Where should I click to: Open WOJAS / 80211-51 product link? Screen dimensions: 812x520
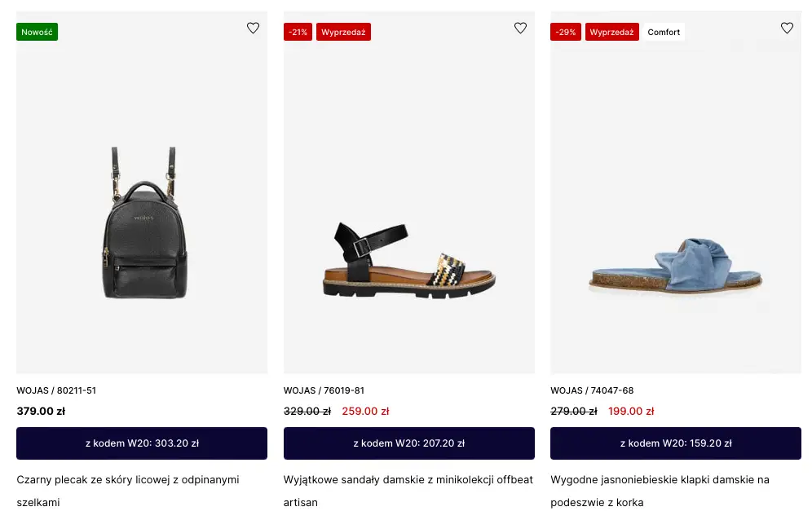pos(56,390)
